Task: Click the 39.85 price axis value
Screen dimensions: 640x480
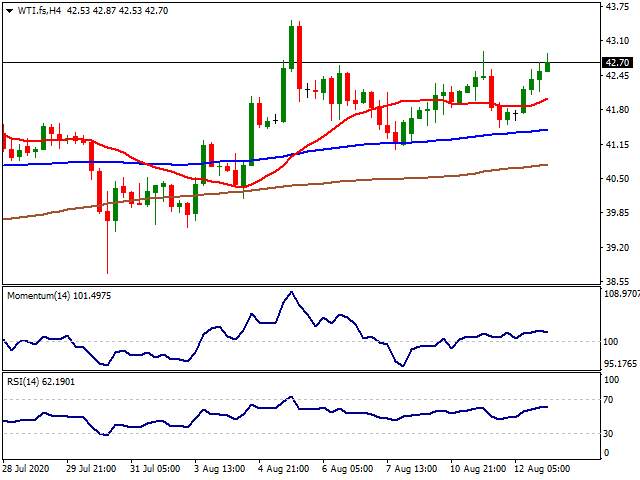Action: [x=618, y=213]
